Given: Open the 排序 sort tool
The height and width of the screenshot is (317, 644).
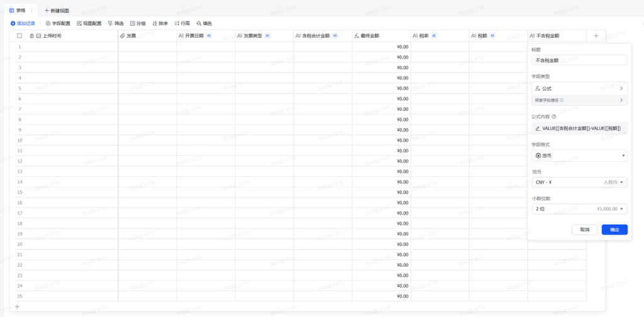Looking at the screenshot, I should click(x=160, y=24).
